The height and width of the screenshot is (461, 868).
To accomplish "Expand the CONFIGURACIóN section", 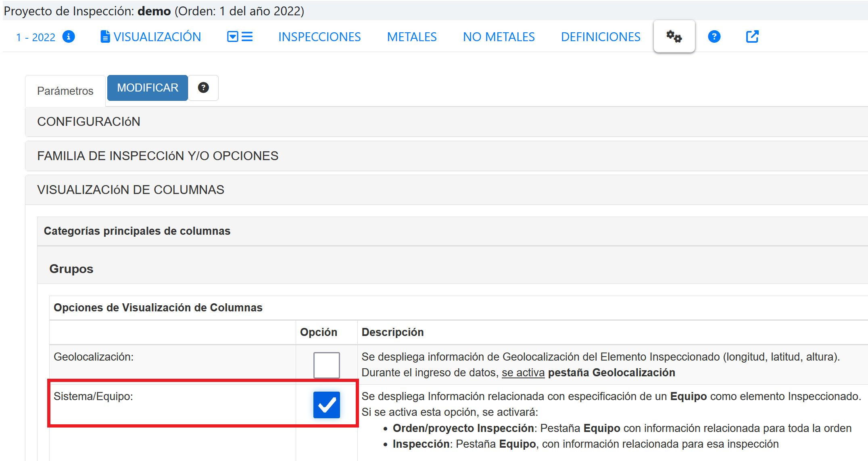I will [89, 121].
